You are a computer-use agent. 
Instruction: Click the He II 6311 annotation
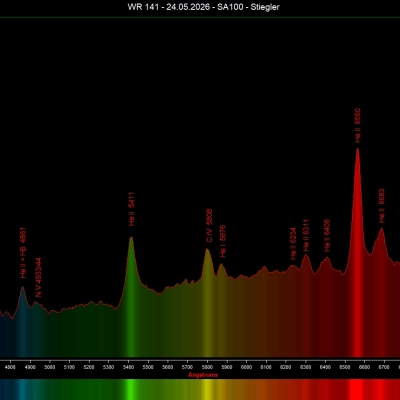(306, 235)
